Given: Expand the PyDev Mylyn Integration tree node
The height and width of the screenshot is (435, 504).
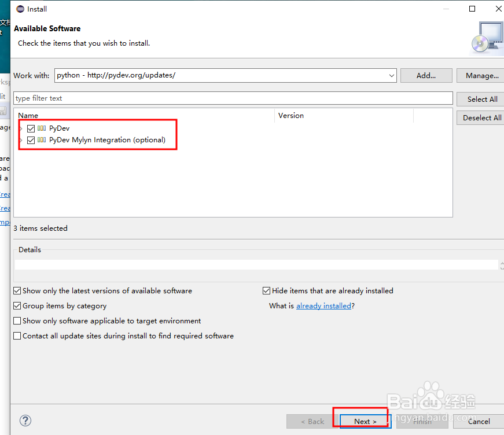Looking at the screenshot, I should (21, 140).
